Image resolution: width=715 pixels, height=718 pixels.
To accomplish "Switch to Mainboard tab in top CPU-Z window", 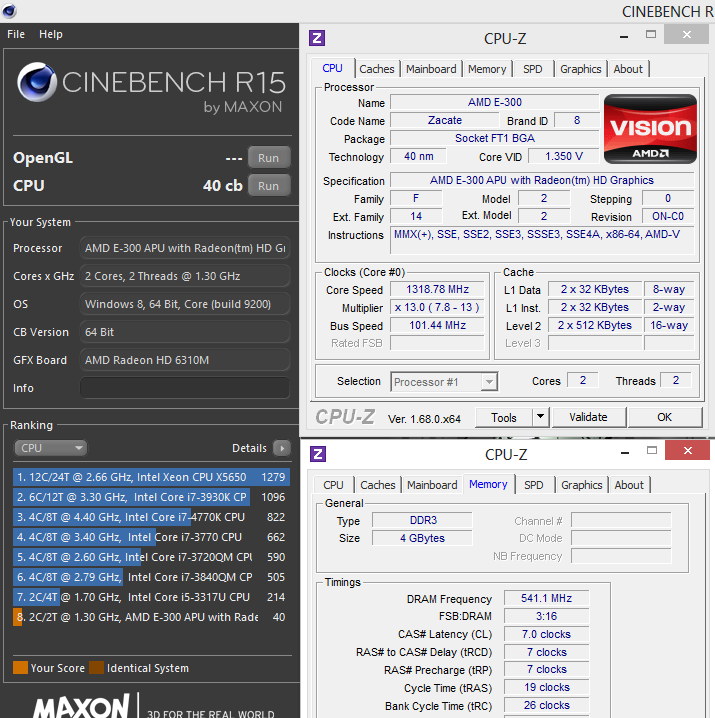I will [x=431, y=69].
